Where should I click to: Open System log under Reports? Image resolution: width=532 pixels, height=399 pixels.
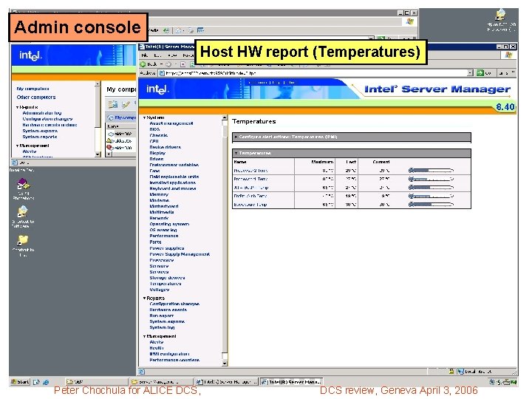(162, 328)
